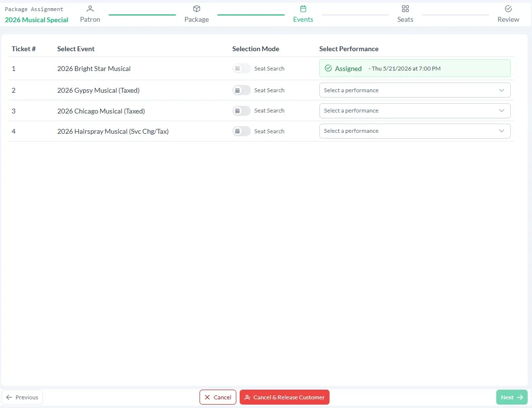Click the 2026 Hairspray Musical (Svc Chg/Tax) name

[113, 131]
